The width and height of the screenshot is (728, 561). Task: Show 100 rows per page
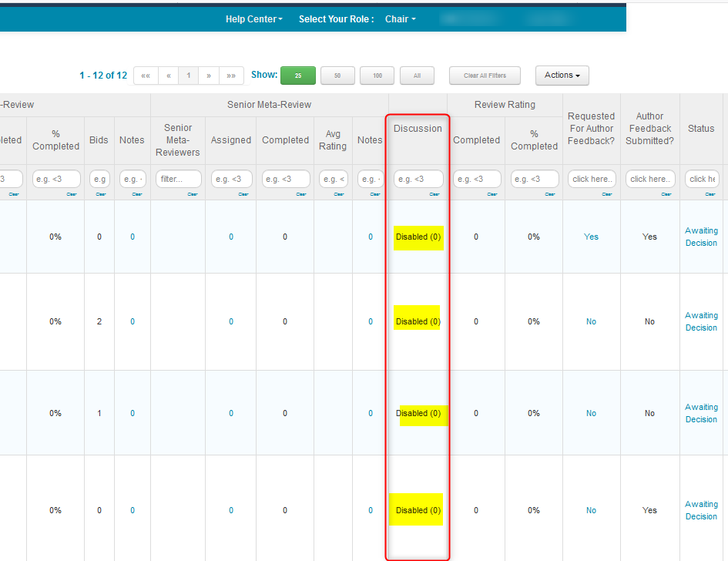(377, 76)
